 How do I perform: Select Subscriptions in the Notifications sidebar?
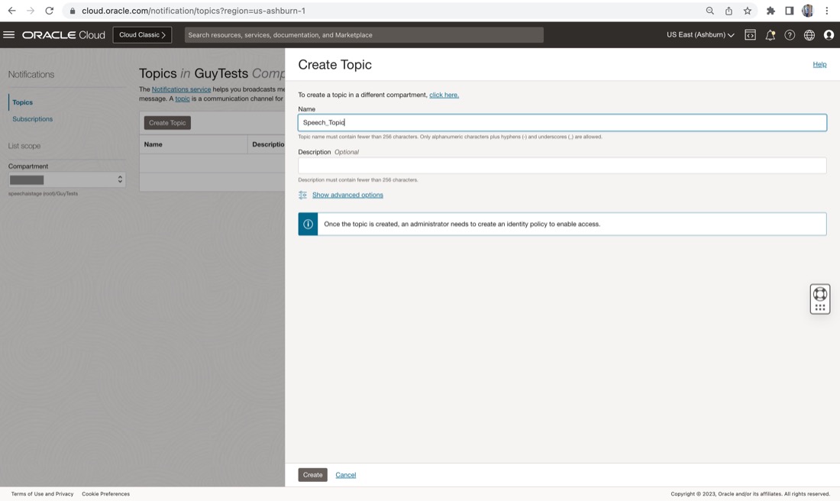[x=33, y=119]
